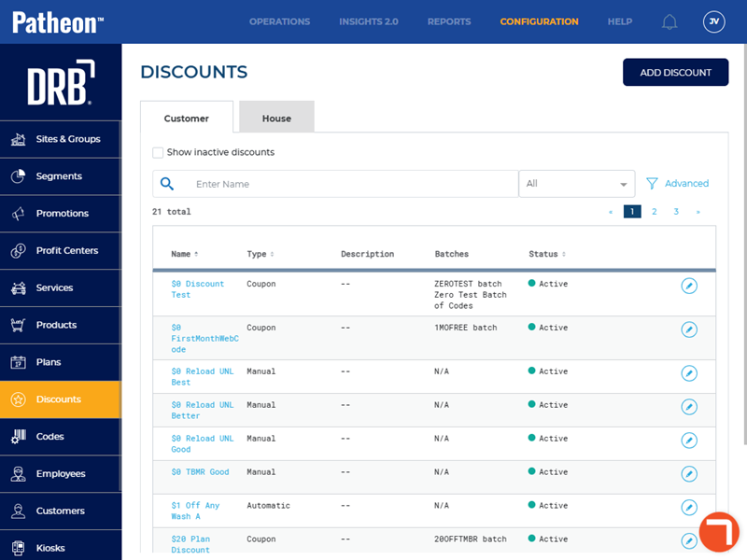Click the Employees person icon
This screenshot has width=747, height=560.
point(18,473)
